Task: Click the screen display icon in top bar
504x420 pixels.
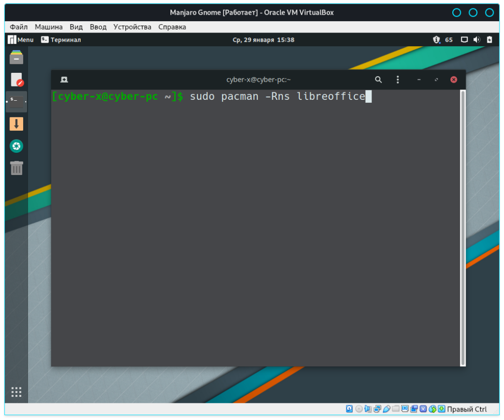Action: coord(464,40)
